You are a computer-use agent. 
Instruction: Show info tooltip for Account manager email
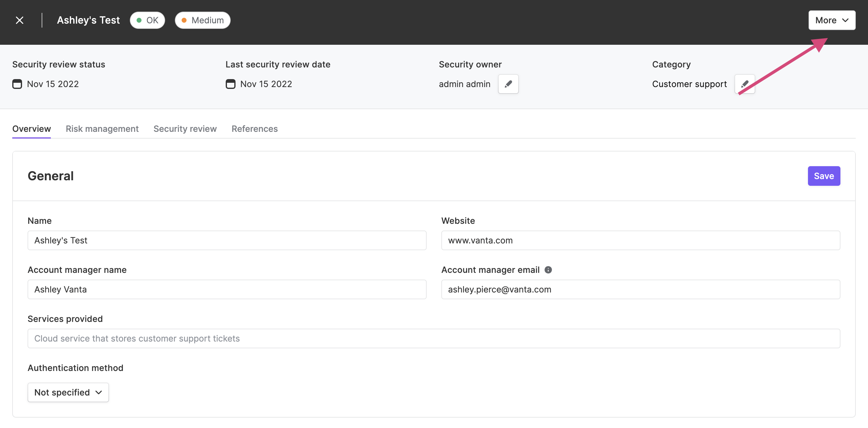(548, 270)
